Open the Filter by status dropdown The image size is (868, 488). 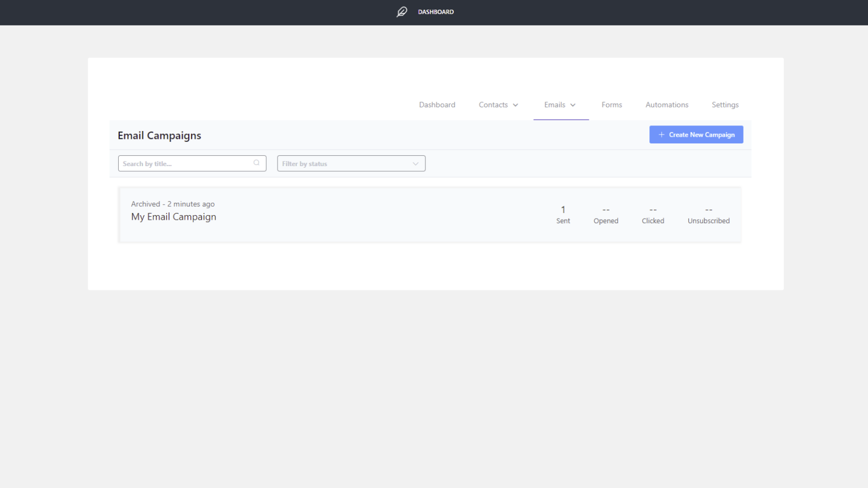tap(350, 163)
